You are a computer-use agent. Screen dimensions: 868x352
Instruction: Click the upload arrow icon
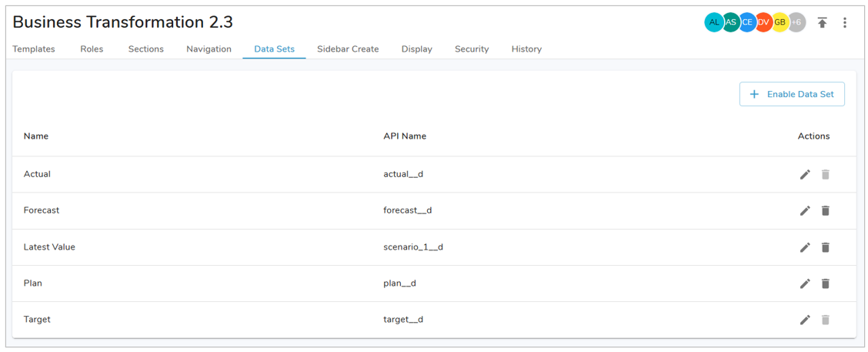point(822,23)
